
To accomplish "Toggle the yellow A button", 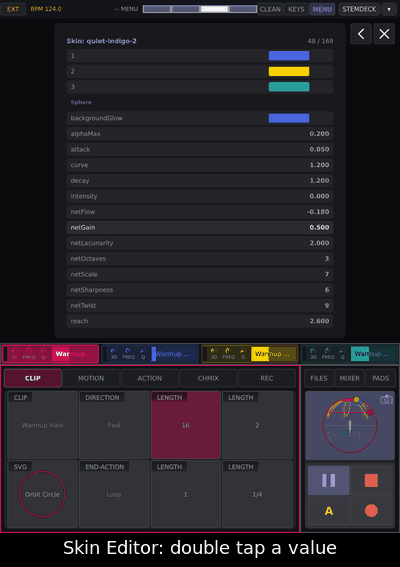I will [x=328, y=511].
